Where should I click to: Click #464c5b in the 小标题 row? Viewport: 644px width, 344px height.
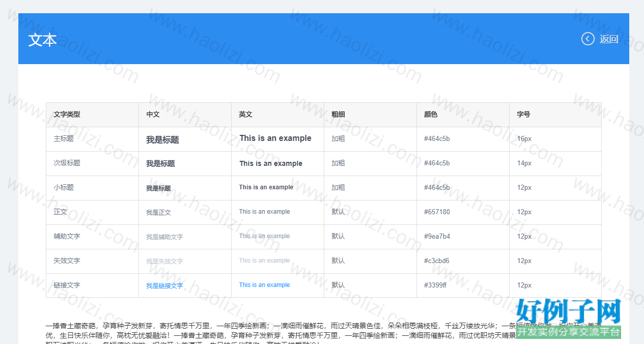(437, 187)
